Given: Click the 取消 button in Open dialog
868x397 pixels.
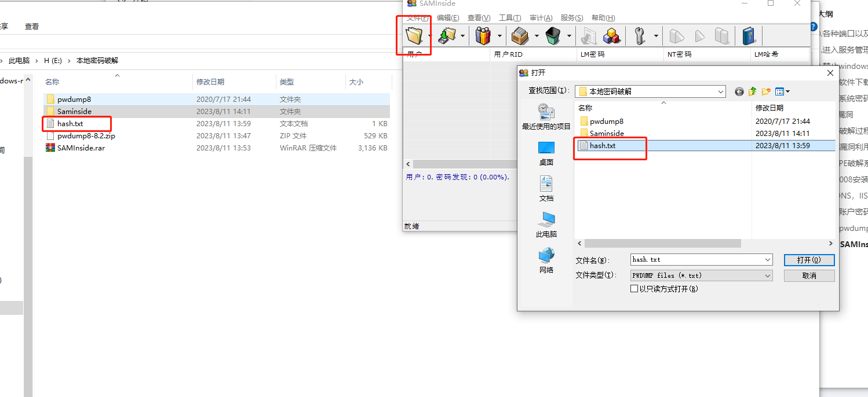Looking at the screenshot, I should pos(809,275).
